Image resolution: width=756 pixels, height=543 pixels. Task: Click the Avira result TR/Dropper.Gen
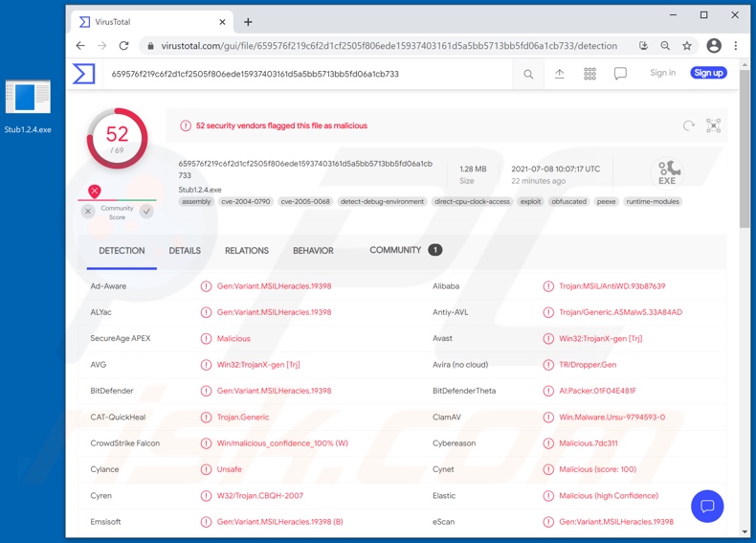click(x=588, y=365)
